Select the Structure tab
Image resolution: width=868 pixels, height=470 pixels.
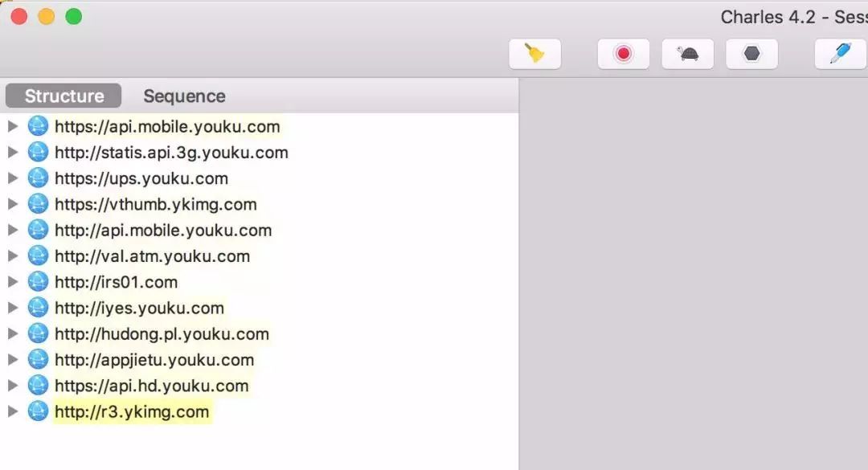point(63,96)
